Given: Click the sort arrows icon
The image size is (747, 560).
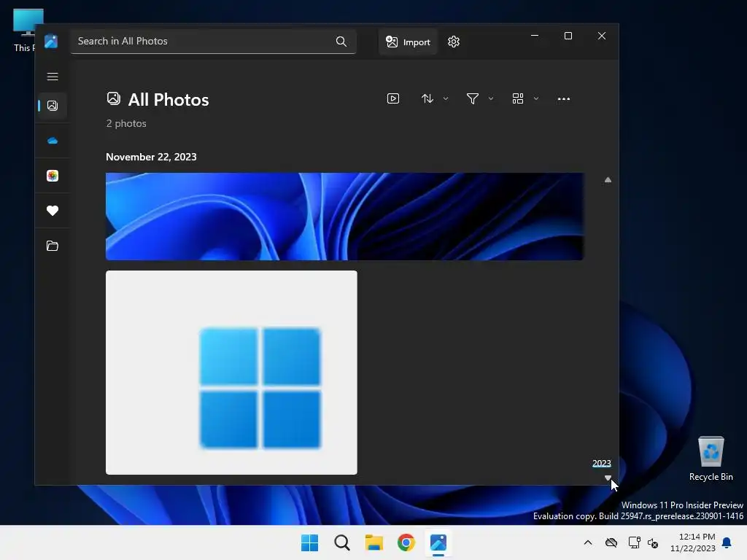Looking at the screenshot, I should tap(427, 98).
